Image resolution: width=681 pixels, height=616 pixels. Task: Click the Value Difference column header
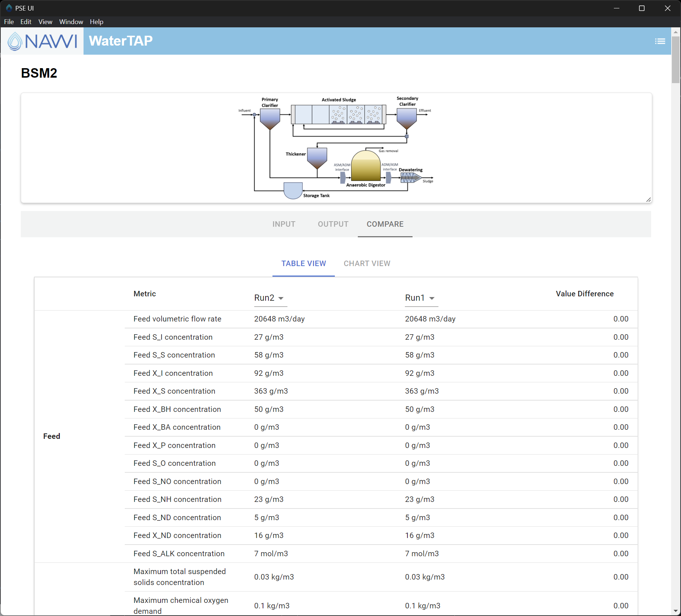click(x=585, y=294)
